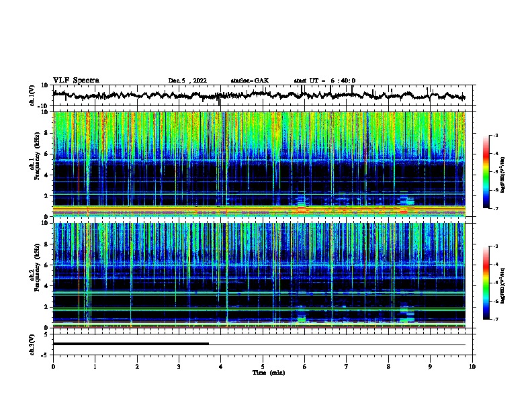Click the "5" tick on the time axis

[263, 367]
